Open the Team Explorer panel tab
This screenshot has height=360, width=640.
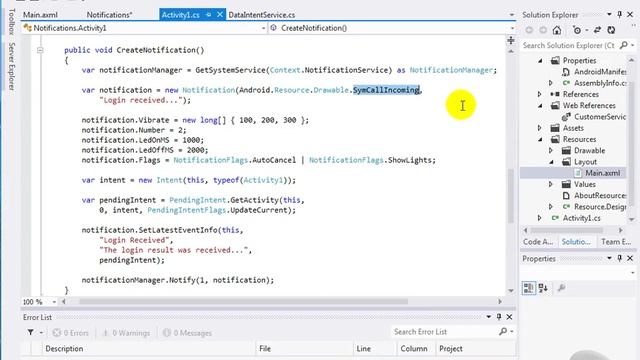[x=616, y=242]
